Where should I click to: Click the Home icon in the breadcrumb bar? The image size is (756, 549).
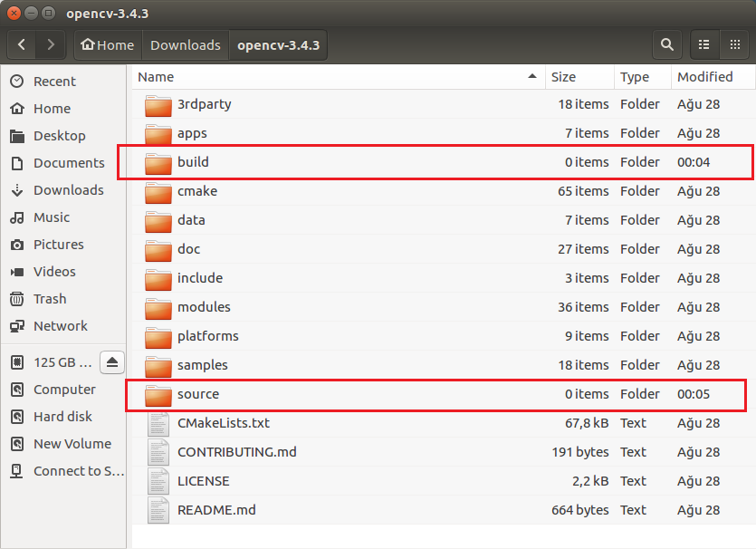pyautogui.click(x=107, y=44)
